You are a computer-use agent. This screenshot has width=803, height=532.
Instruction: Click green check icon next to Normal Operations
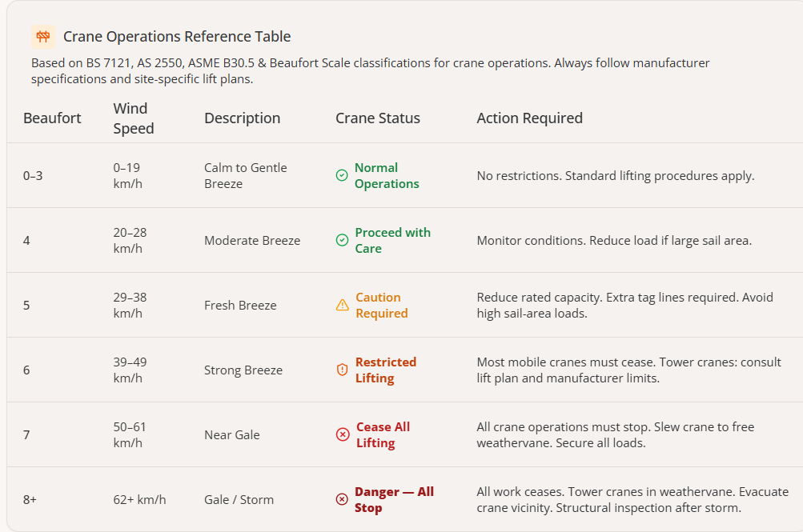342,175
